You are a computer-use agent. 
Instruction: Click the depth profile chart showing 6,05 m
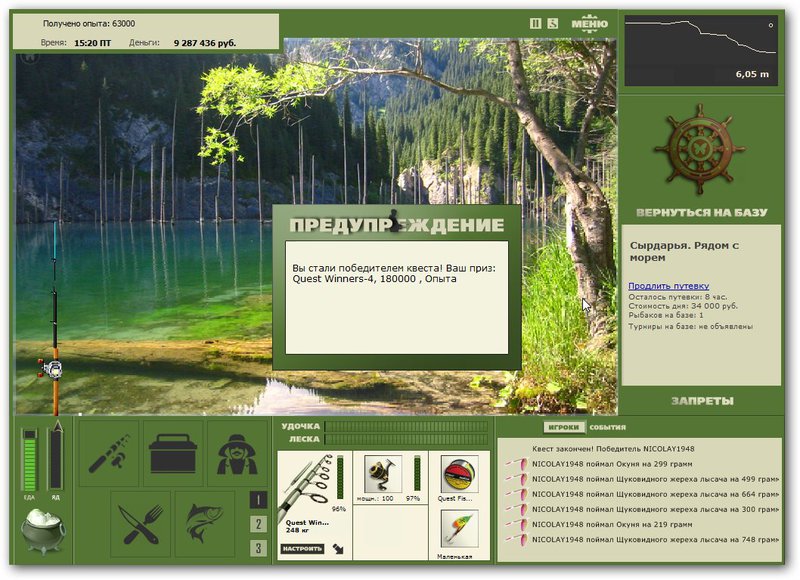coord(701,51)
